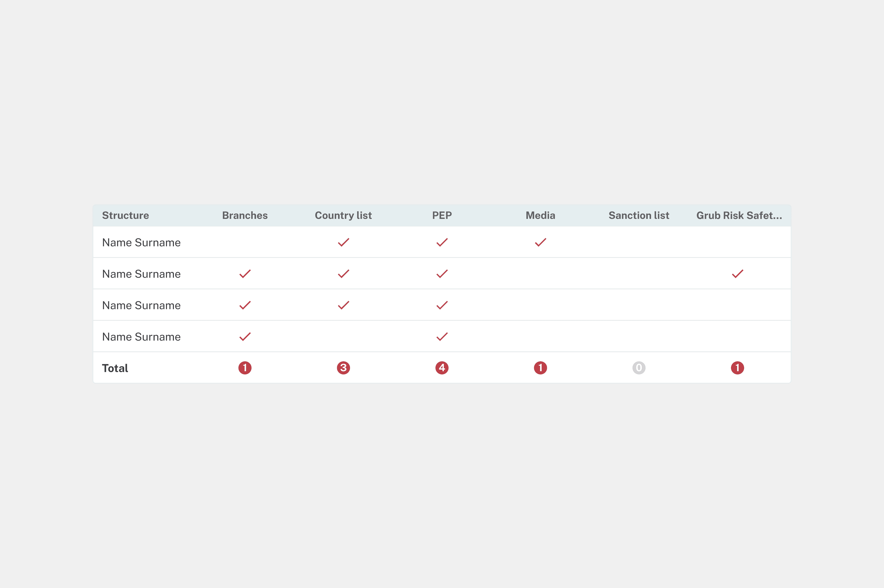Click the Total row label
The image size is (884, 588).
(x=115, y=368)
